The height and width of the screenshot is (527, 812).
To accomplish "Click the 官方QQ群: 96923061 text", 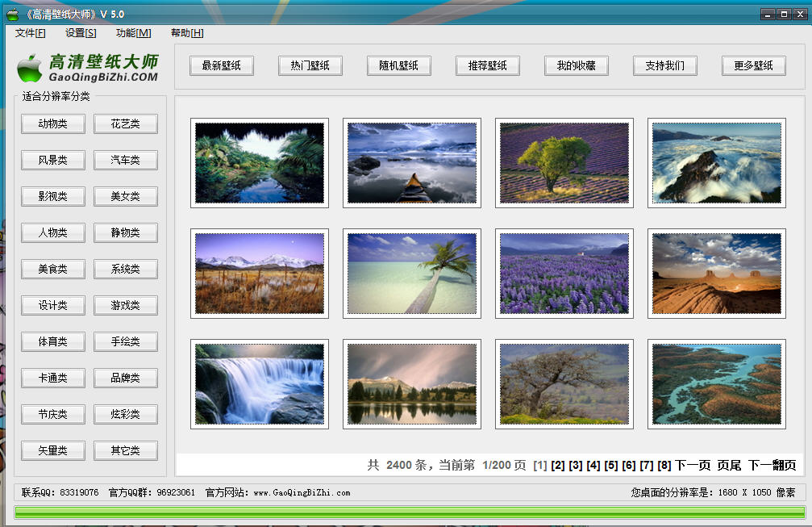I will pos(152,493).
